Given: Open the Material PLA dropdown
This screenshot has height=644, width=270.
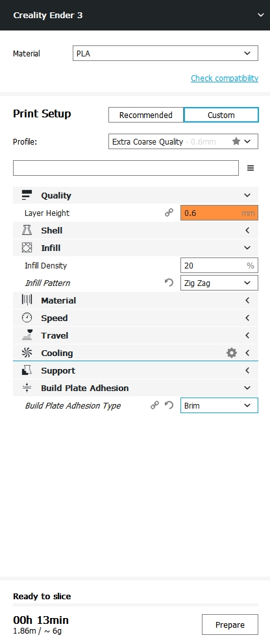Looking at the screenshot, I should (166, 53).
